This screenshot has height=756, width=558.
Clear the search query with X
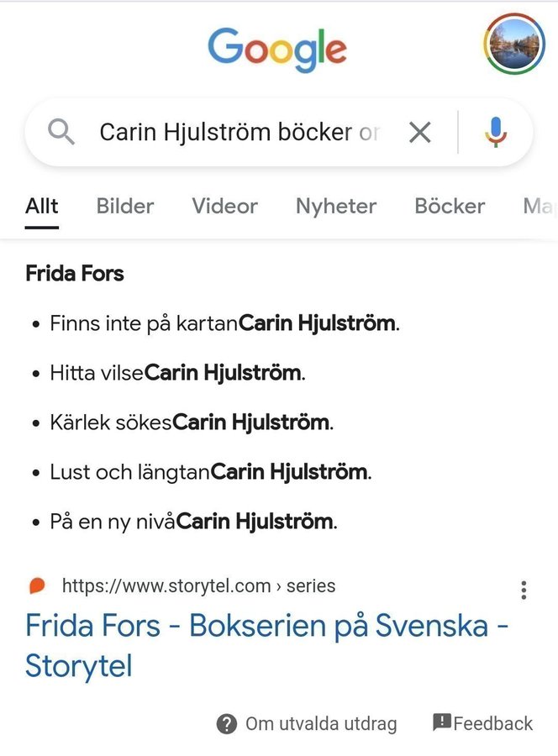coord(419,132)
